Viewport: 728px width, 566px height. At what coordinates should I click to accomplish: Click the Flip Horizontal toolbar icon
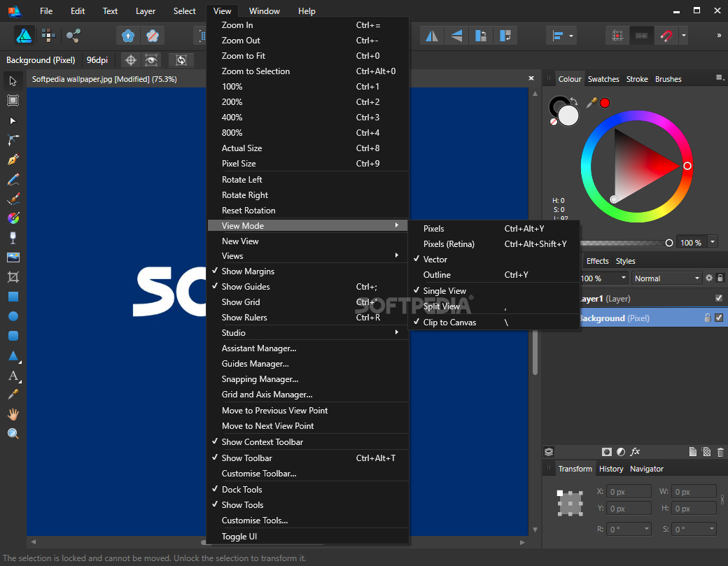coord(432,36)
